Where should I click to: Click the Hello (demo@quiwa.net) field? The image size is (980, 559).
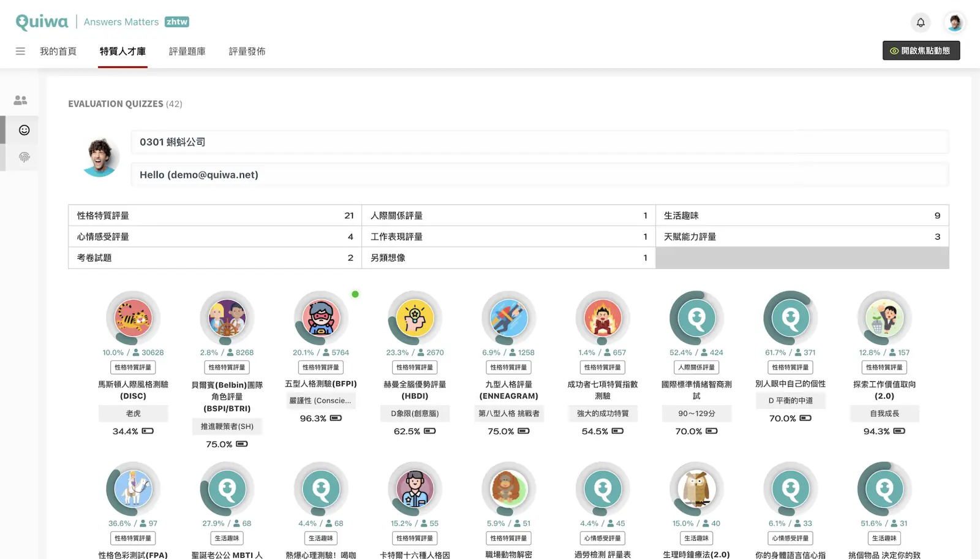pos(540,175)
